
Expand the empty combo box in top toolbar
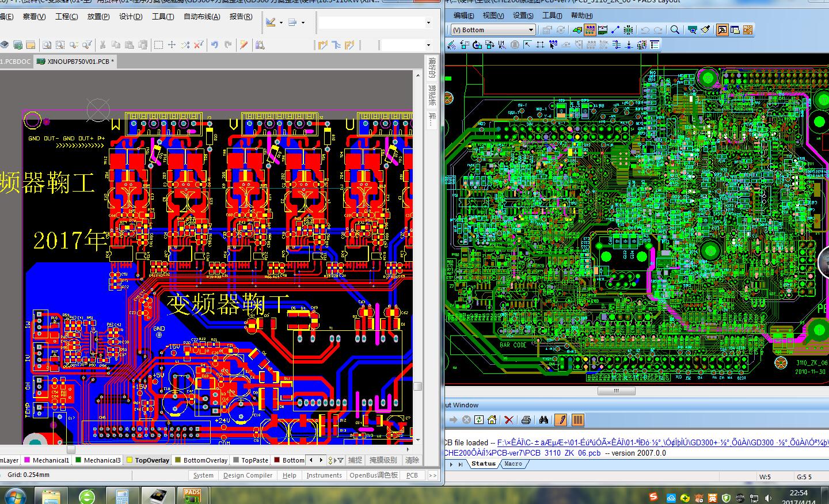(x=428, y=23)
